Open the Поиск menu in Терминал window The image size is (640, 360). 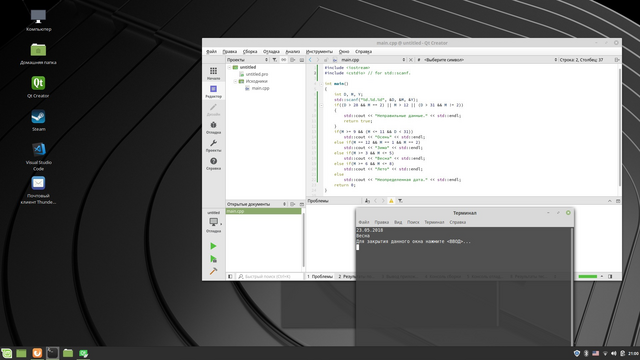(413, 222)
